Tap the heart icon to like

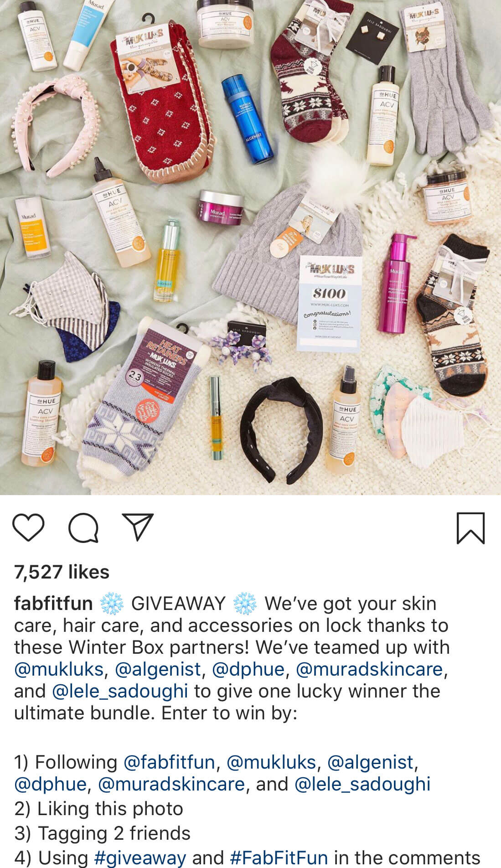[28, 528]
